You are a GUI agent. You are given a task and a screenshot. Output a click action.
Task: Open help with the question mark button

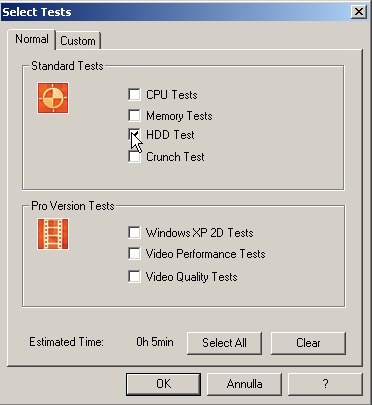325,384
